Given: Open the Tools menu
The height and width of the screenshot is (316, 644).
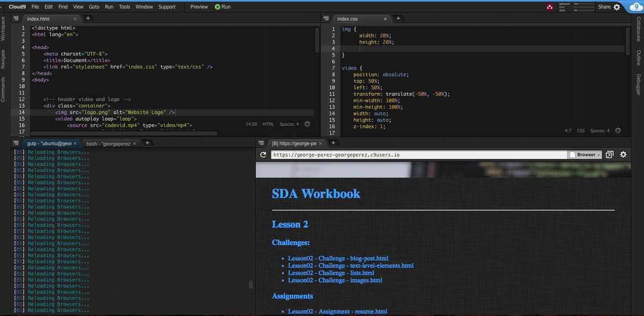Looking at the screenshot, I should coord(125,7).
